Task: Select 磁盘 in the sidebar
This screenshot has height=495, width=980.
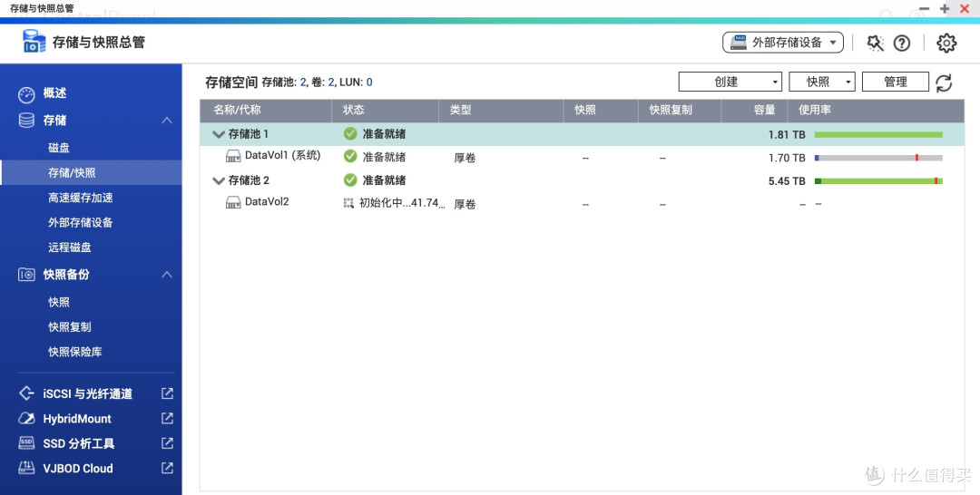Action: click(59, 148)
